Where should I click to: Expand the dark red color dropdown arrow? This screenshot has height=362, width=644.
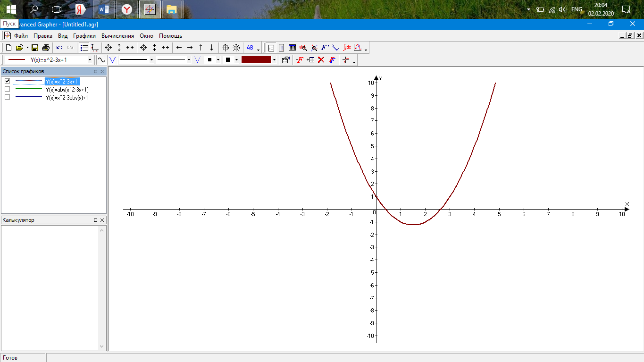[274, 60]
